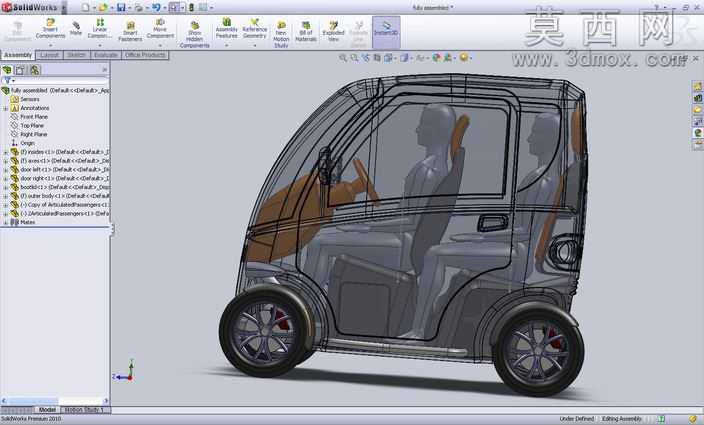The height and width of the screenshot is (425, 704).
Task: Switch to the Layout tab
Action: (49, 55)
